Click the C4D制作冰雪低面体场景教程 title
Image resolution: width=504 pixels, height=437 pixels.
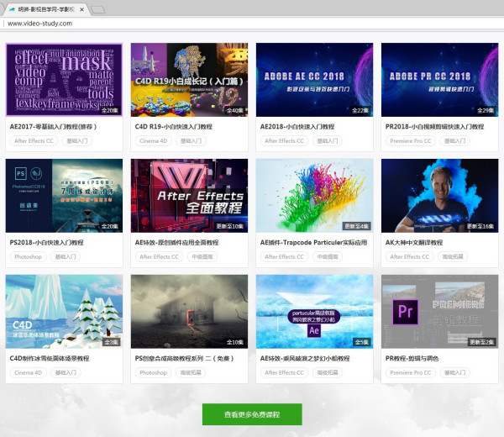pos(50,358)
